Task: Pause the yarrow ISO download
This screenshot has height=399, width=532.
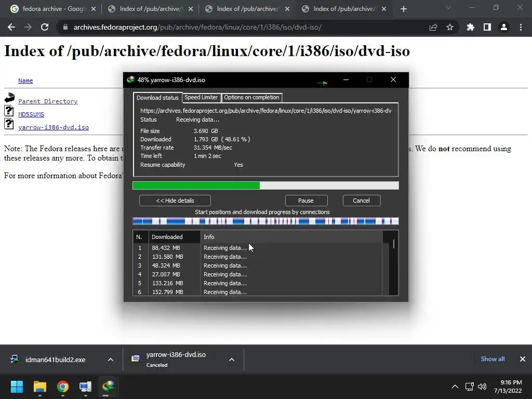Action: point(306,201)
